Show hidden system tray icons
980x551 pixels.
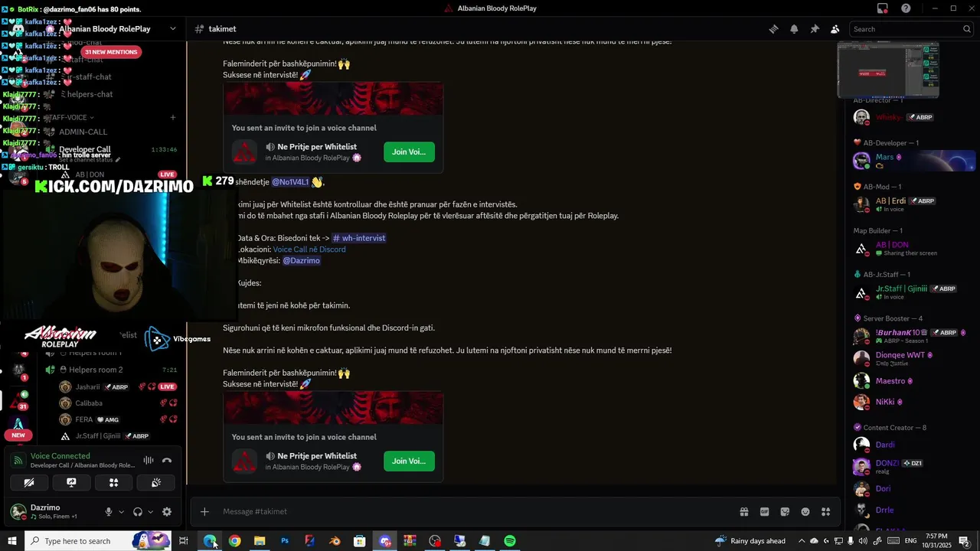click(x=801, y=541)
